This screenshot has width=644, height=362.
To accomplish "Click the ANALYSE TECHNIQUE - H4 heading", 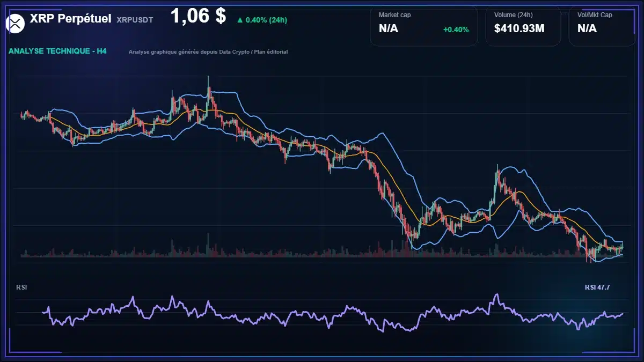I will click(57, 51).
